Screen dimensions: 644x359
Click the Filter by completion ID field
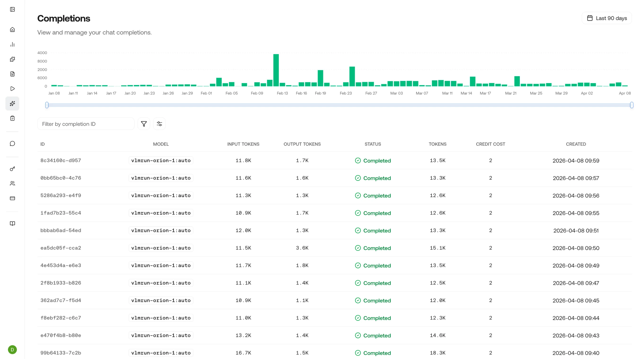tap(86, 124)
